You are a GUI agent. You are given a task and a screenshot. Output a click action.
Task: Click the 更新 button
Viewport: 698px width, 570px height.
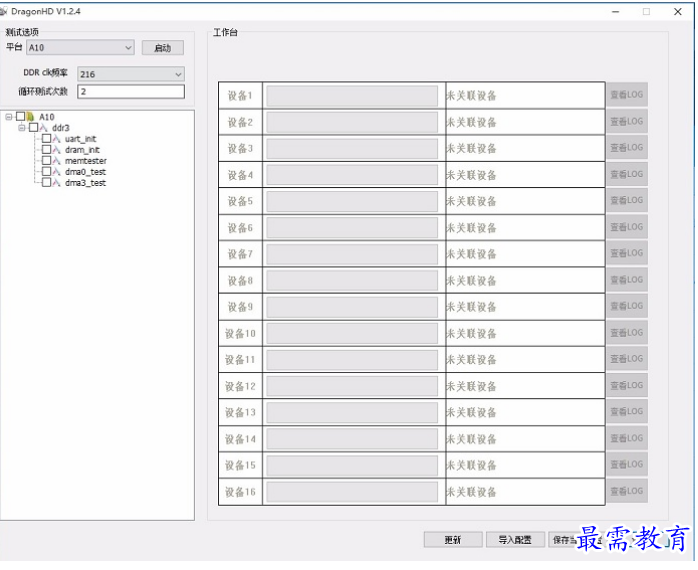[453, 540]
